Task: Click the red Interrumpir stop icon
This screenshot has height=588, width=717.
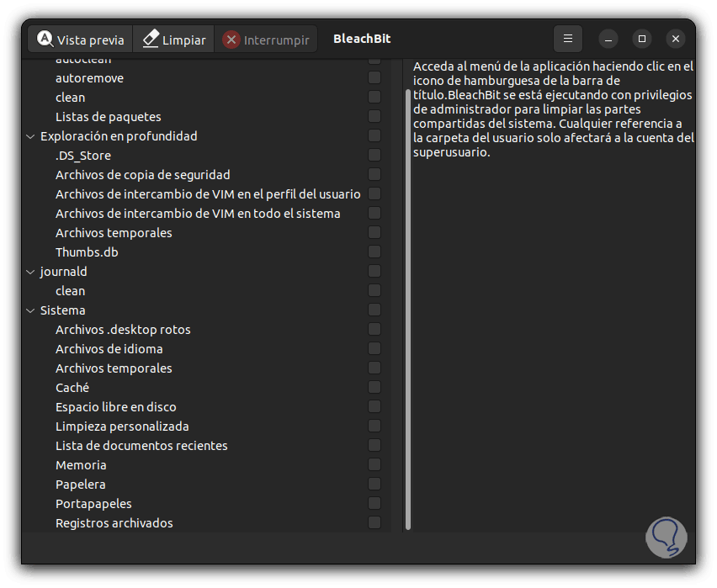Action: (231, 40)
